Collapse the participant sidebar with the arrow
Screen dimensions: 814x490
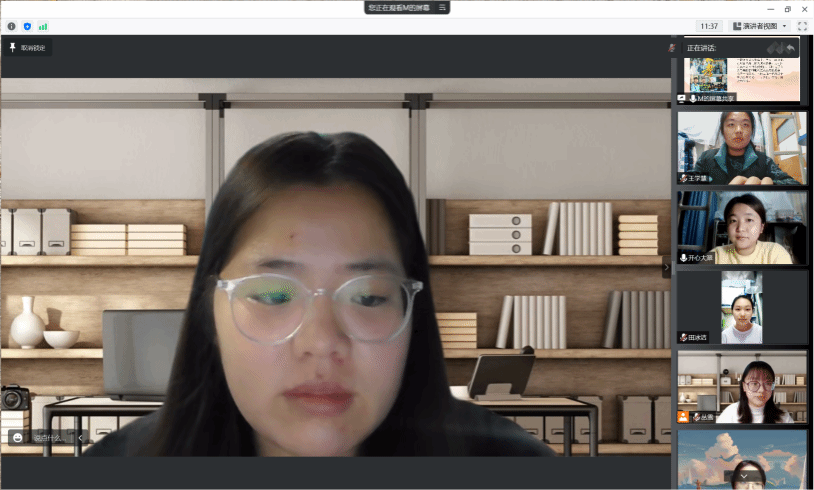pos(667,268)
